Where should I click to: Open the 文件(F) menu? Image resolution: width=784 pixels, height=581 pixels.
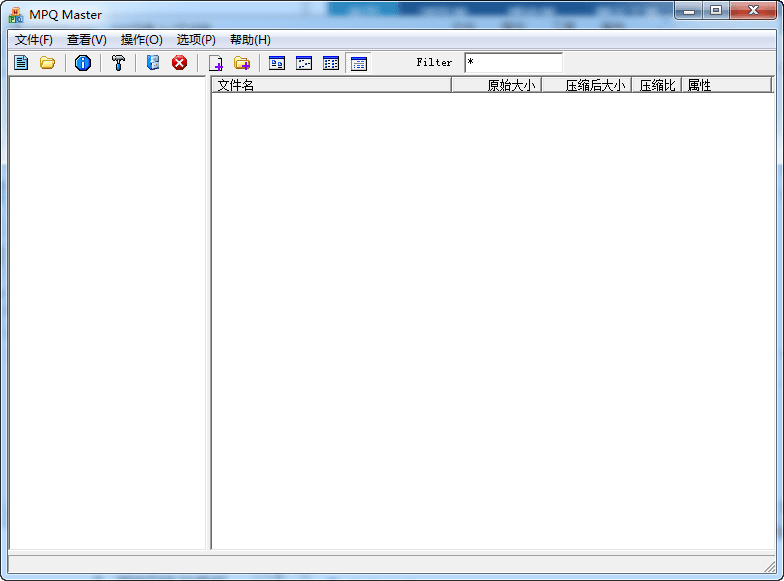click(34, 40)
